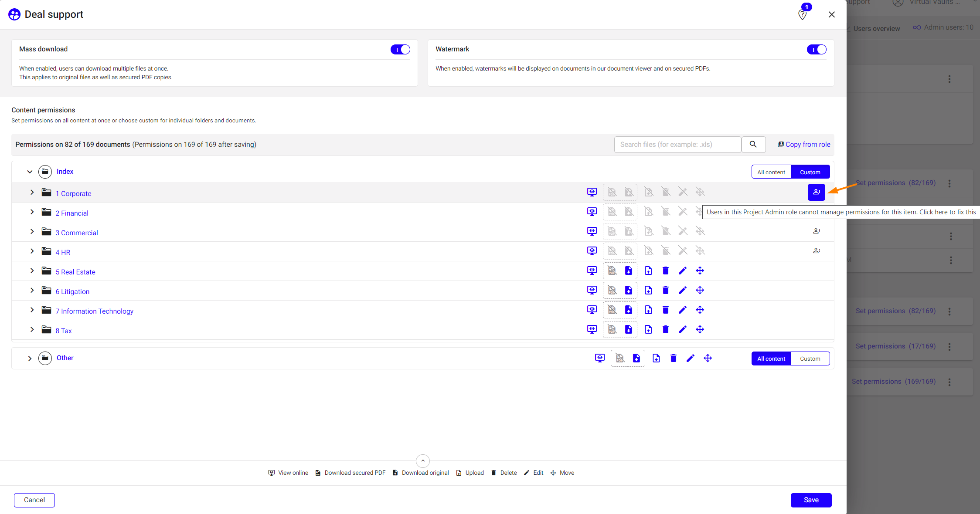Collapse the Index root folder
The height and width of the screenshot is (514, 980).
[30, 172]
